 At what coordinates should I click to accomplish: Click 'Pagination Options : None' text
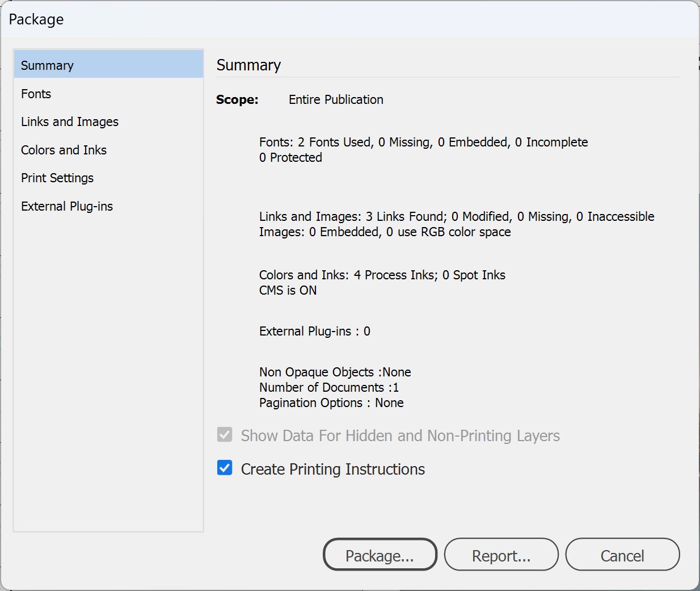331,403
